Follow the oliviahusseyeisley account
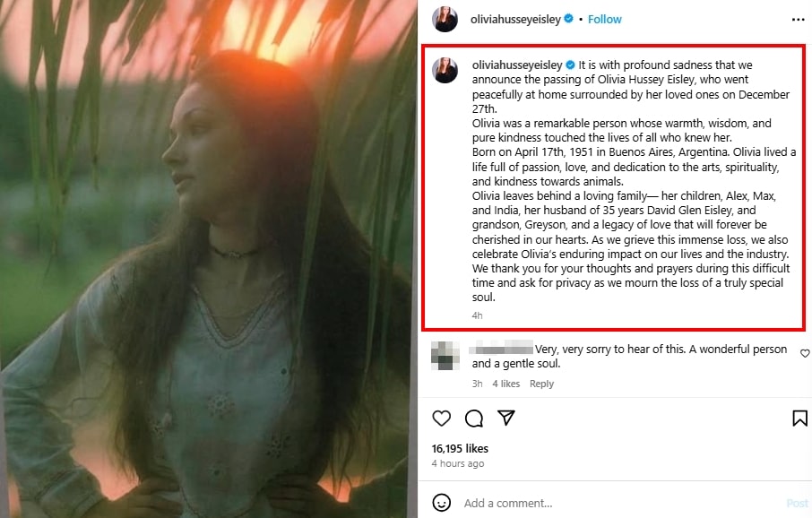 coord(605,19)
